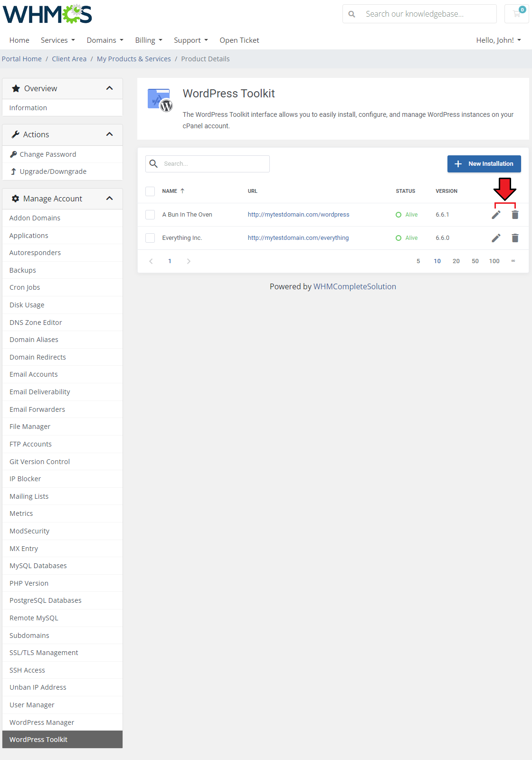Select all installations checkbox in header

(150, 191)
